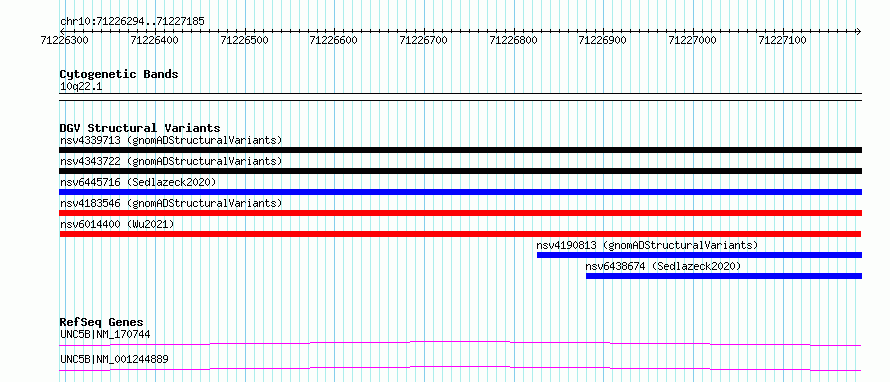Open variant label nsv4339713 (gnomADStructuralVariants)
This screenshot has height=382, width=890.
tap(171, 140)
